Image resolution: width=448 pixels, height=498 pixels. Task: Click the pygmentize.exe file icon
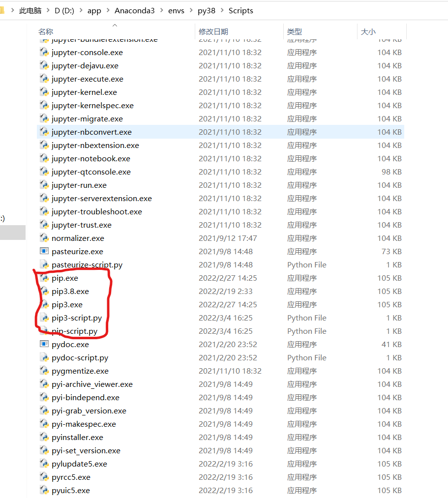tap(44, 371)
